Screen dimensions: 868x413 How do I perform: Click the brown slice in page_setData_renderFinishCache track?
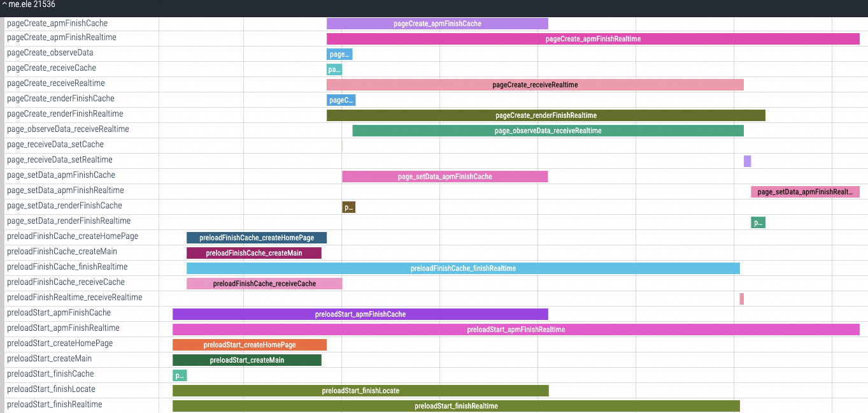click(x=348, y=207)
